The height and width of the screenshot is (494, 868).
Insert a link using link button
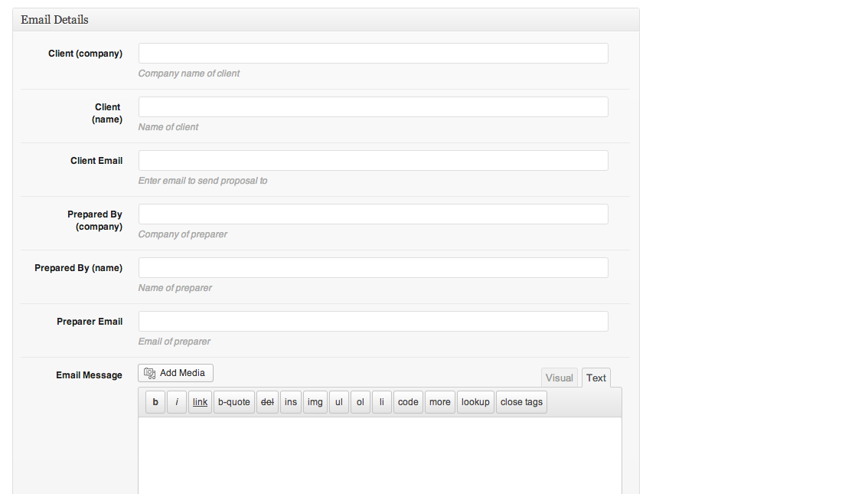pos(200,402)
